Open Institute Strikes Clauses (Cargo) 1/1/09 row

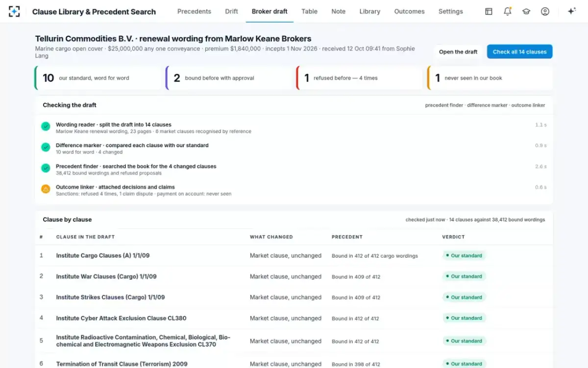[x=294, y=297]
